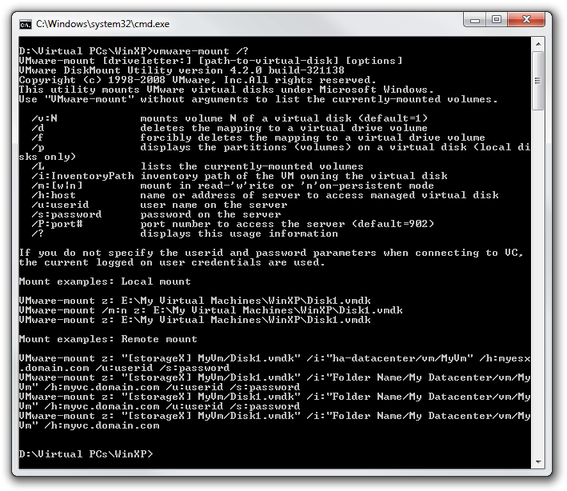This screenshot has height=491, width=567.
Task: Click the scrollbar down arrow
Action: pyautogui.click(x=538, y=461)
